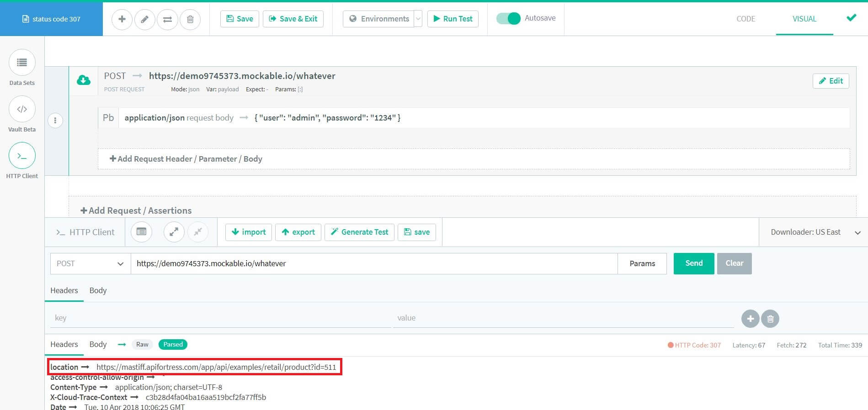Image resolution: width=868 pixels, height=410 pixels.
Task: Click the three-dot menu beside POST request
Action: [55, 121]
